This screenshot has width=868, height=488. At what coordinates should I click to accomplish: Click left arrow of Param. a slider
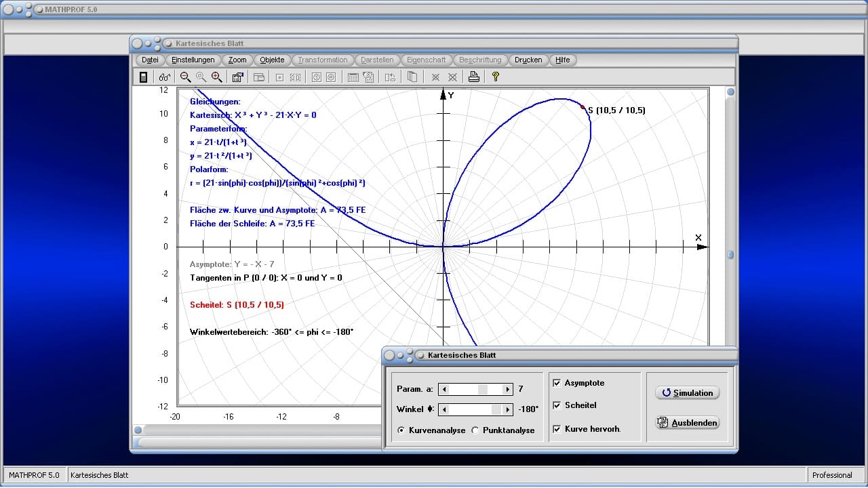(443, 389)
